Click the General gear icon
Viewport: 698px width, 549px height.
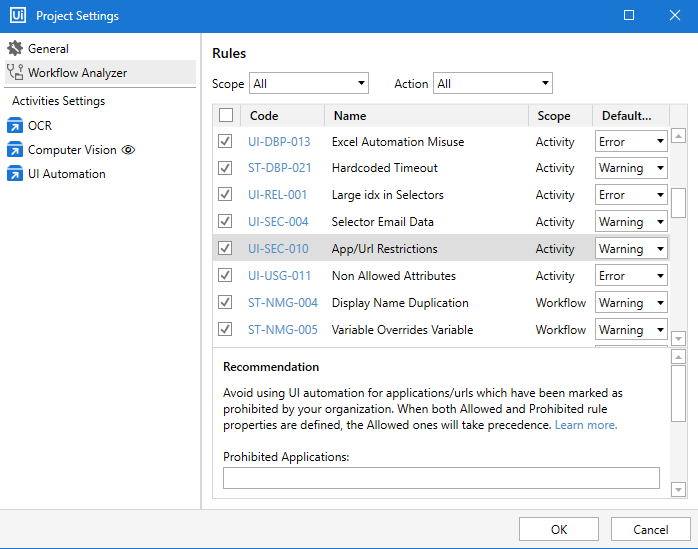[x=15, y=48]
